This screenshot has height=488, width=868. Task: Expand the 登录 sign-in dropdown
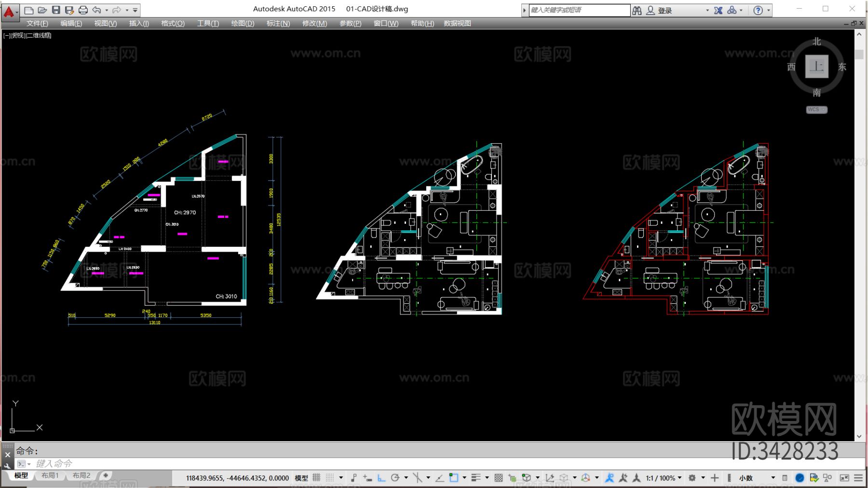click(x=707, y=11)
